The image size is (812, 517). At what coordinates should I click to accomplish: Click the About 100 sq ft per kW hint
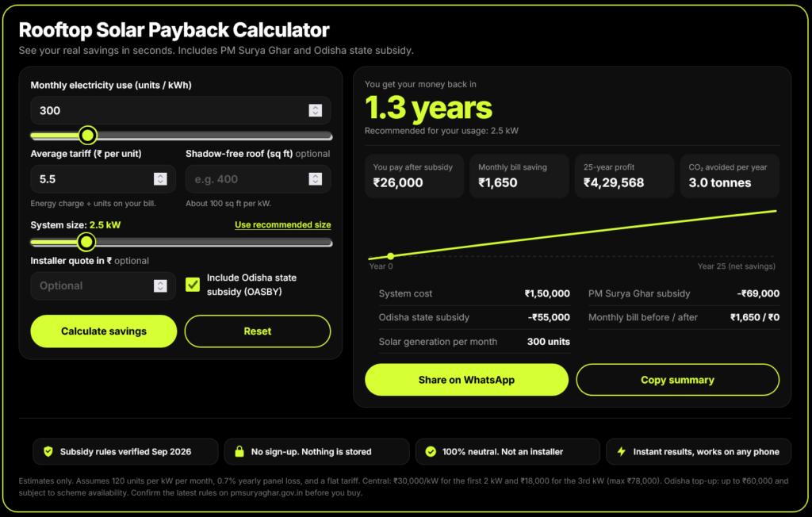(x=228, y=203)
